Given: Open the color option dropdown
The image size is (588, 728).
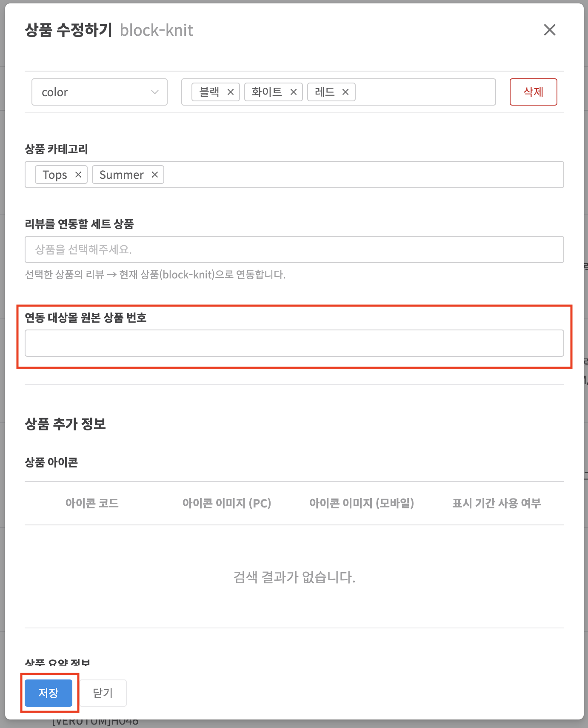Looking at the screenshot, I should 99,92.
